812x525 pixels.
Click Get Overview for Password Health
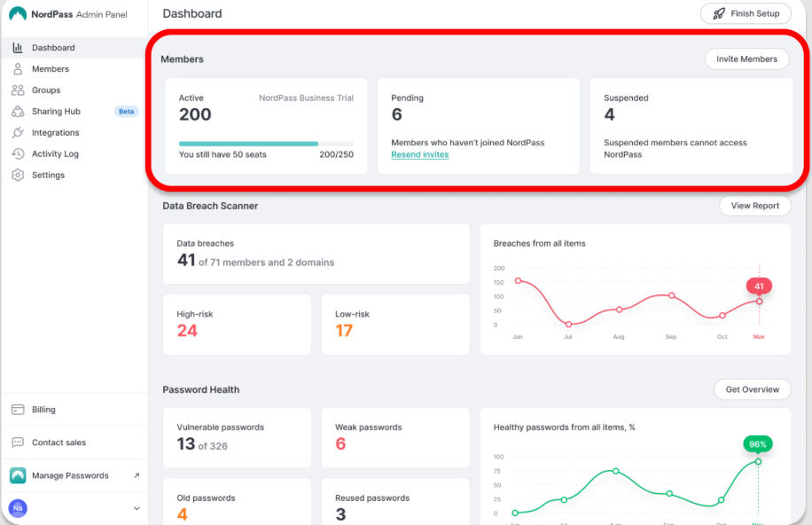coord(752,389)
